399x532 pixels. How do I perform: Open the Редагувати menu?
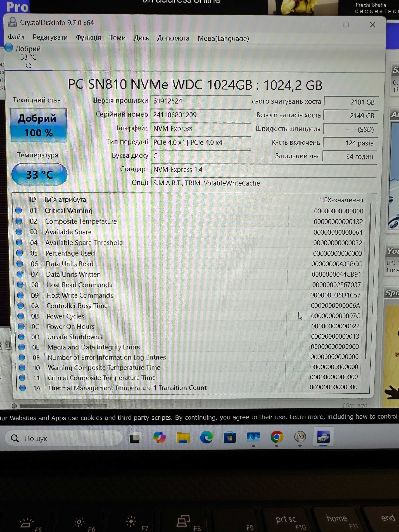(x=50, y=37)
